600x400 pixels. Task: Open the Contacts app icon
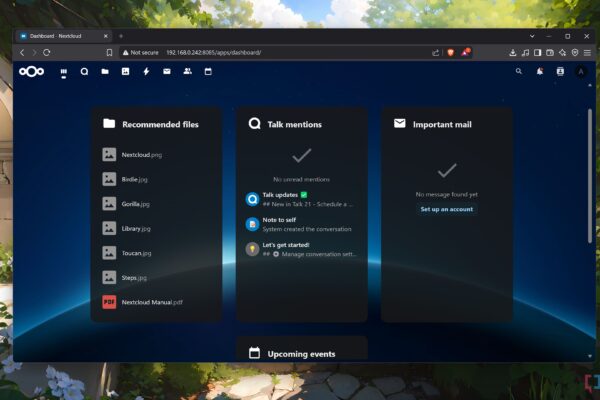click(x=188, y=71)
